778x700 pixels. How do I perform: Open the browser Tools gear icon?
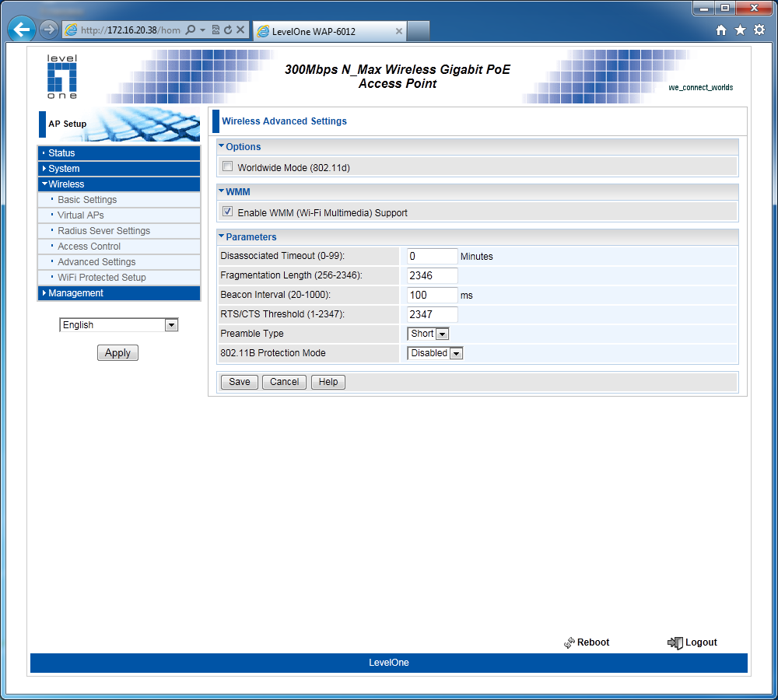point(759,30)
